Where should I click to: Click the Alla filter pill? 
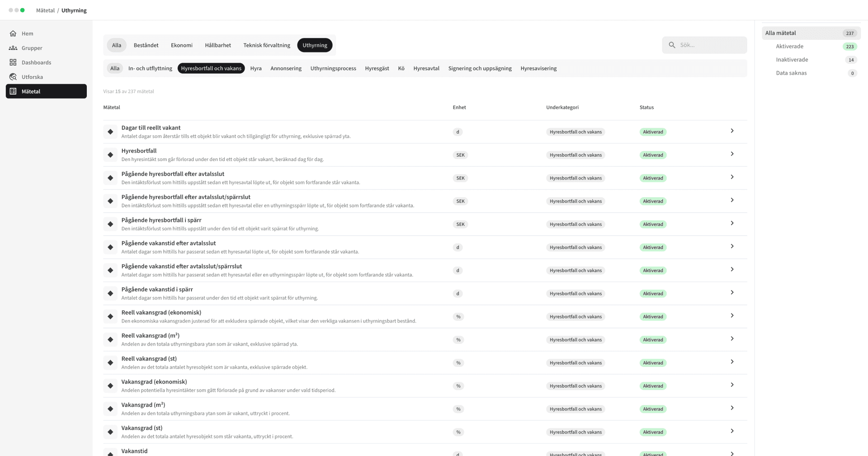pos(114,68)
